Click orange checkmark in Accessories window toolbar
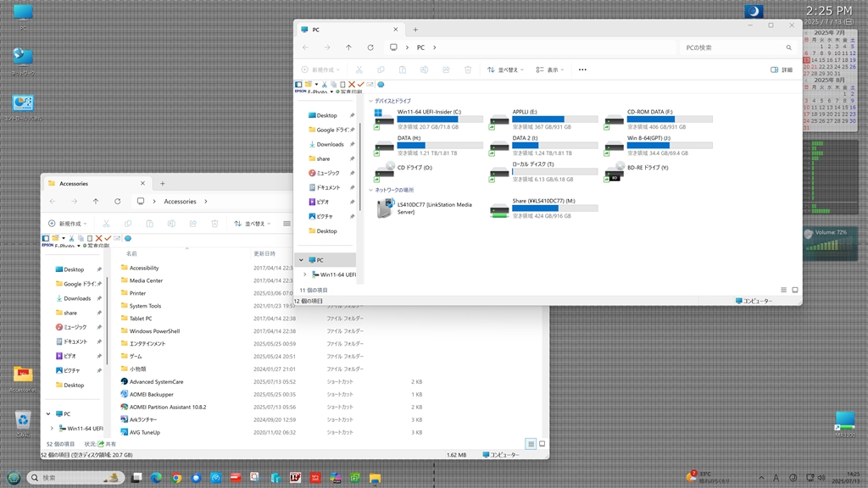Image resolution: width=868 pixels, height=488 pixels. [108, 238]
